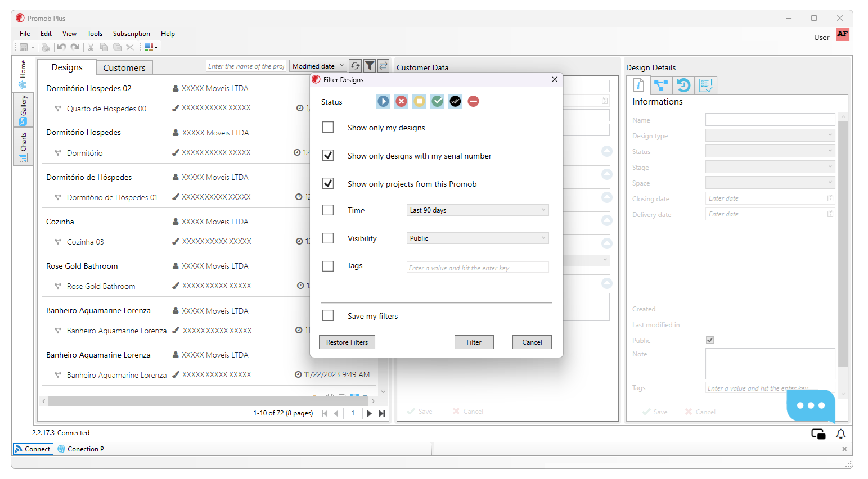Click the Cut scissors icon

pyautogui.click(x=91, y=47)
